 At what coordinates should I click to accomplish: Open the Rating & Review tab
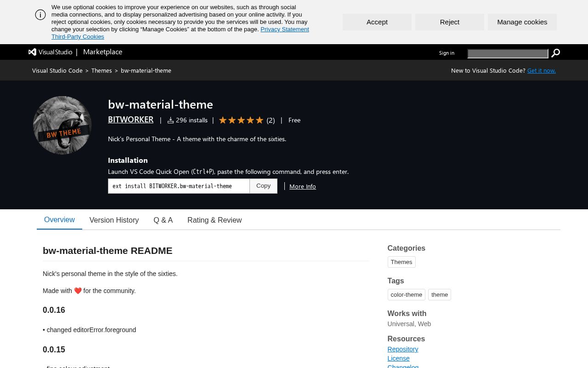click(215, 220)
